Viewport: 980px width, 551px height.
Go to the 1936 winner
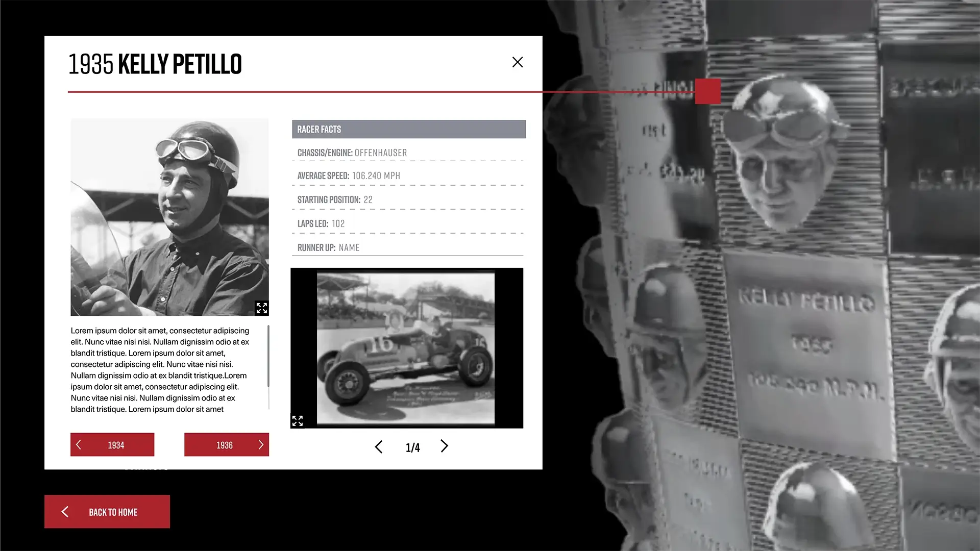pos(225,445)
